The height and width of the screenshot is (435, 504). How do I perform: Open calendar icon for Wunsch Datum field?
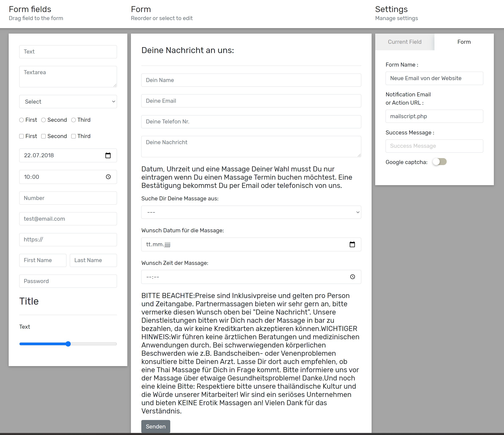(352, 244)
